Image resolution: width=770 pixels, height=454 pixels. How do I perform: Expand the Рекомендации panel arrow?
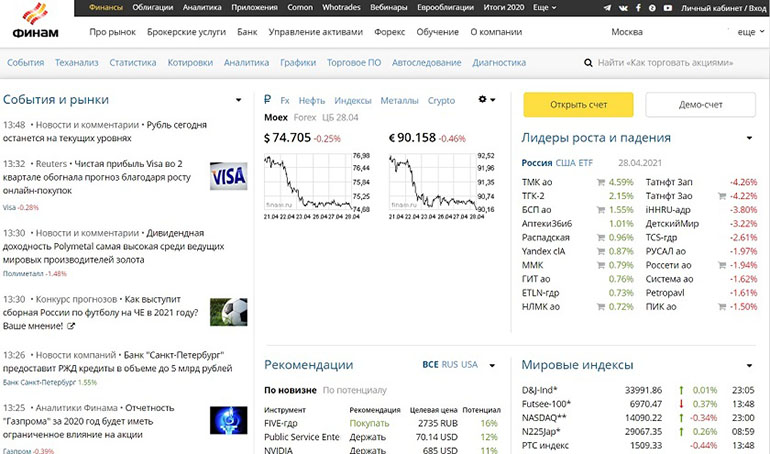coord(492,365)
